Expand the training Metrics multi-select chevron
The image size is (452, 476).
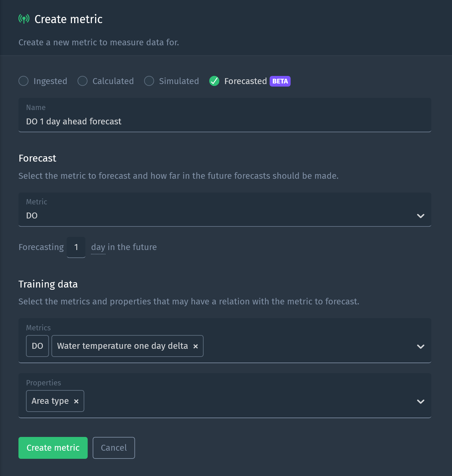420,347
